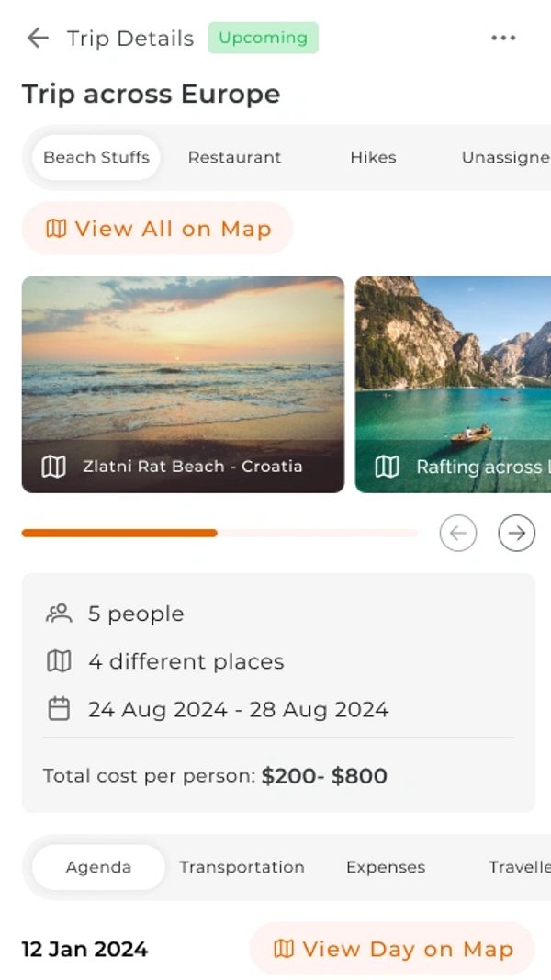Open the Unassigned category tab
The height and width of the screenshot is (980, 551).
click(x=504, y=157)
